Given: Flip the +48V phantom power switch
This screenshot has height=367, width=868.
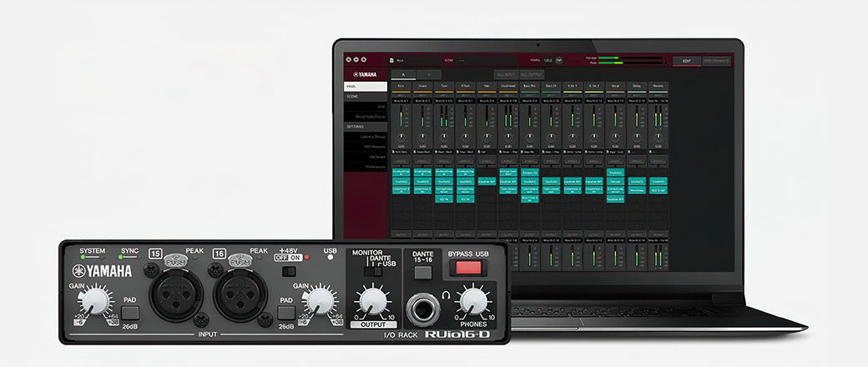Looking at the screenshot, I should click(288, 271).
